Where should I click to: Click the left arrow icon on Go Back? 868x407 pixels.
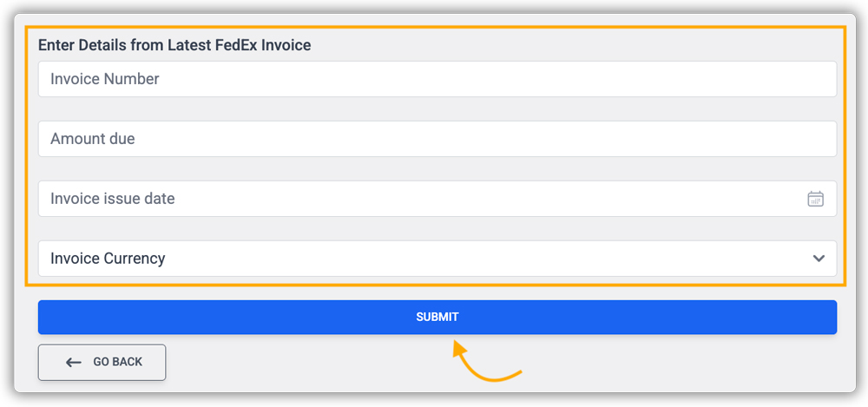[x=74, y=363]
